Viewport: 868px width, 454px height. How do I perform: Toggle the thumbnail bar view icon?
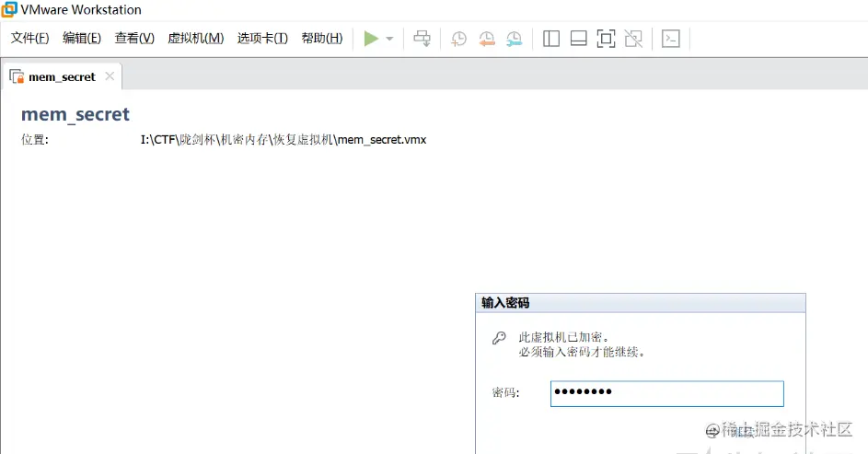[x=578, y=39]
